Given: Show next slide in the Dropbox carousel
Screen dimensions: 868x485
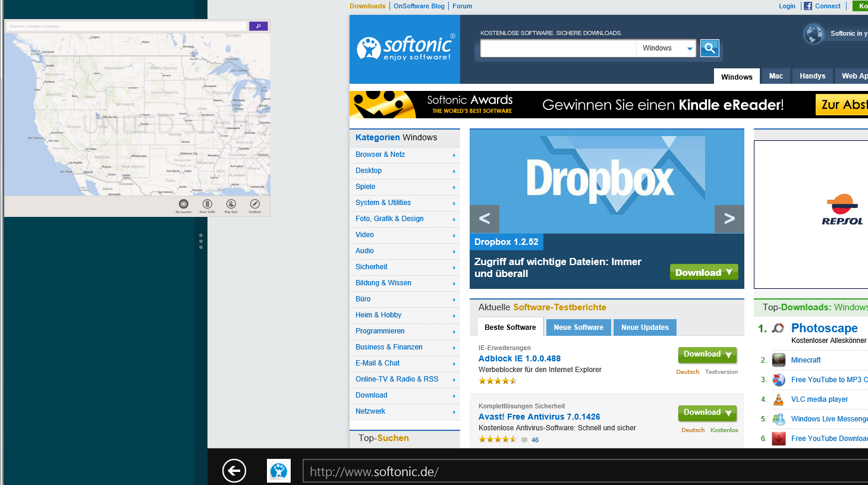Looking at the screenshot, I should click(729, 219).
